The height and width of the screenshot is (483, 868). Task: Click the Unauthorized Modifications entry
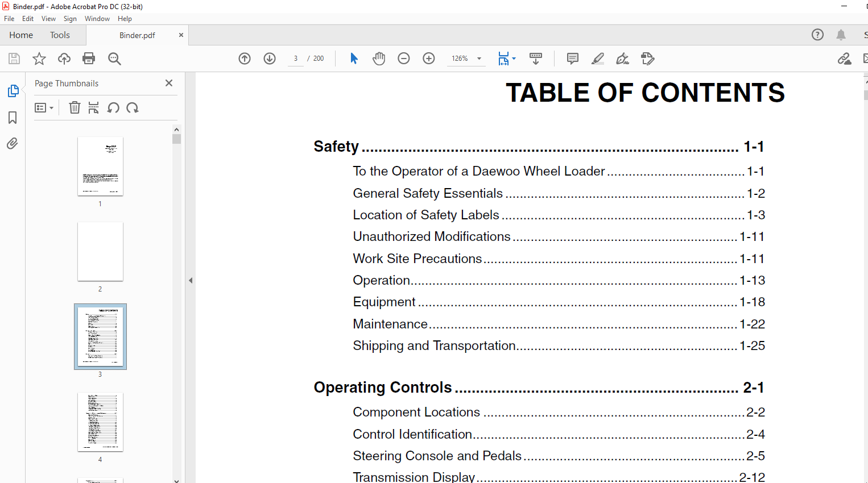(x=559, y=236)
